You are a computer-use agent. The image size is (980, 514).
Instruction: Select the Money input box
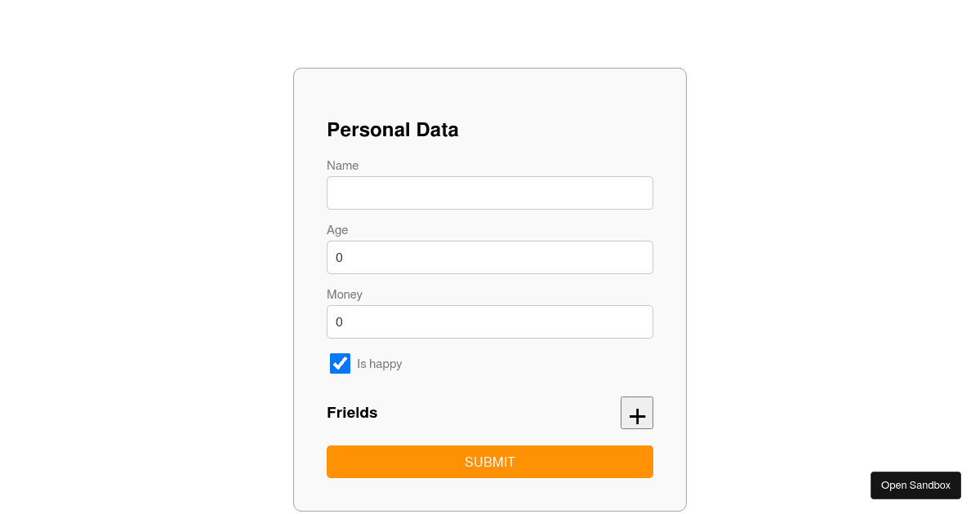(x=490, y=322)
